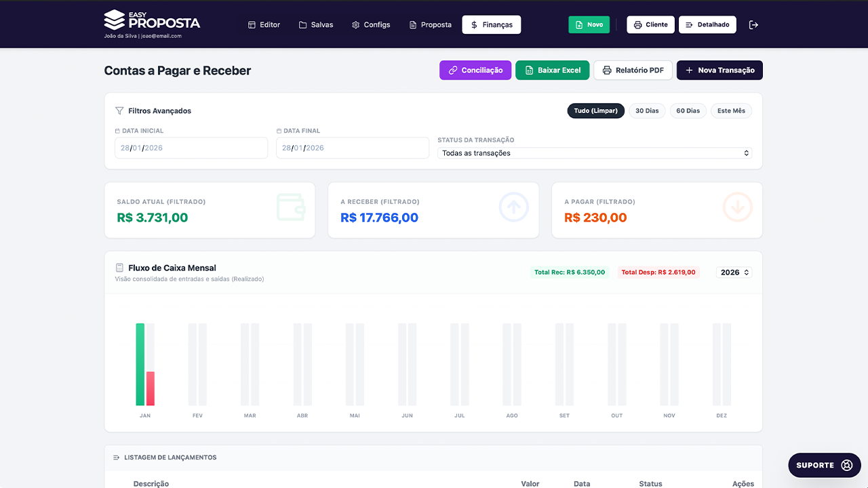Select the funnel icon in Filtros Avançados

(120, 110)
